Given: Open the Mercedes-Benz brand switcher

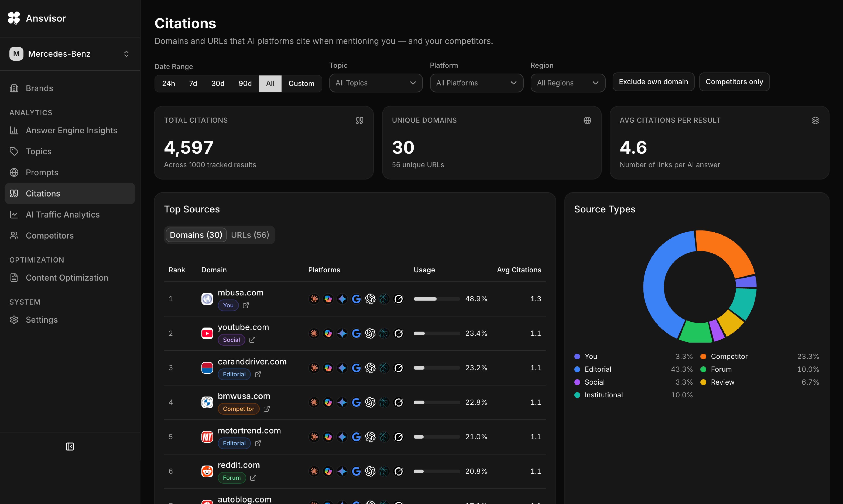Looking at the screenshot, I should click(70, 54).
